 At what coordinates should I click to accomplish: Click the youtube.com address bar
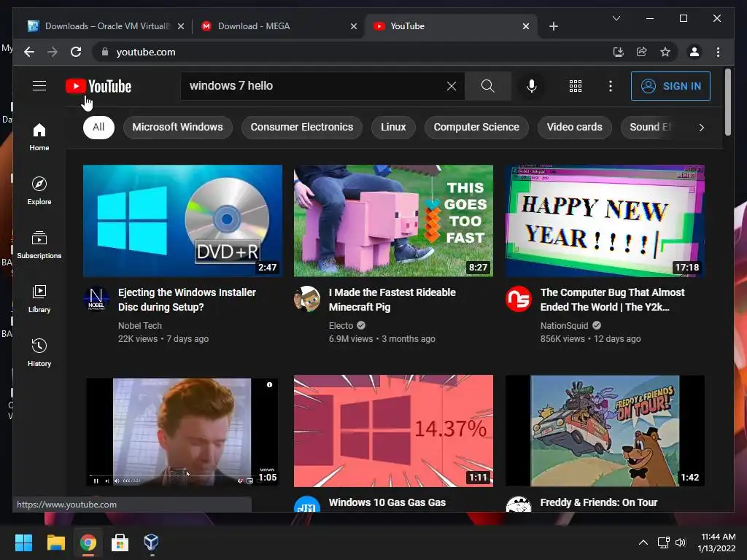tap(352, 52)
